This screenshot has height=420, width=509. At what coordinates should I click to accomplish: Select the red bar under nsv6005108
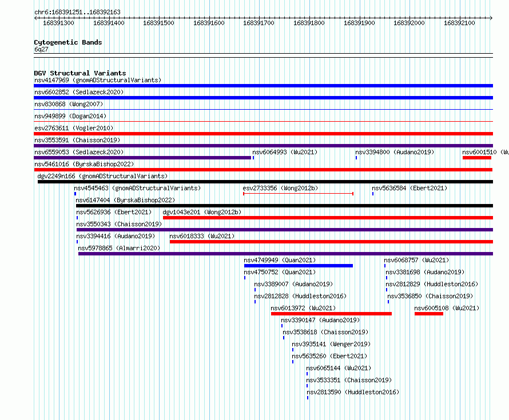coord(429,314)
